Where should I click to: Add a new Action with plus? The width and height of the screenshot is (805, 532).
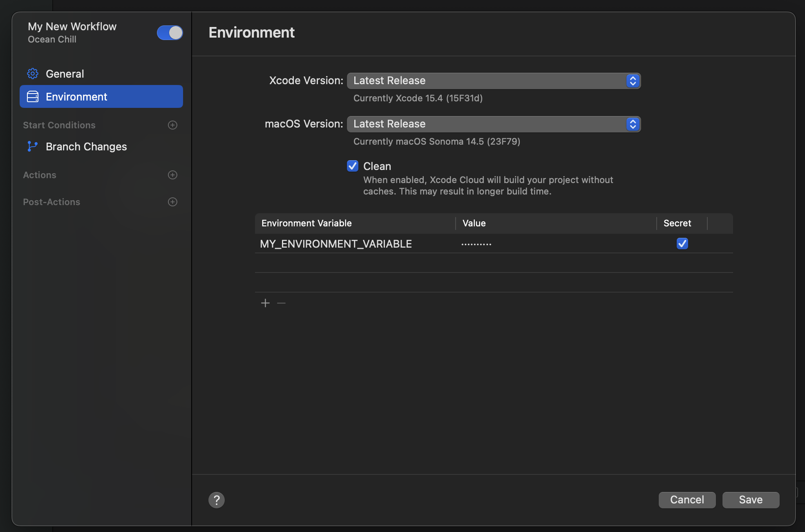coord(172,175)
